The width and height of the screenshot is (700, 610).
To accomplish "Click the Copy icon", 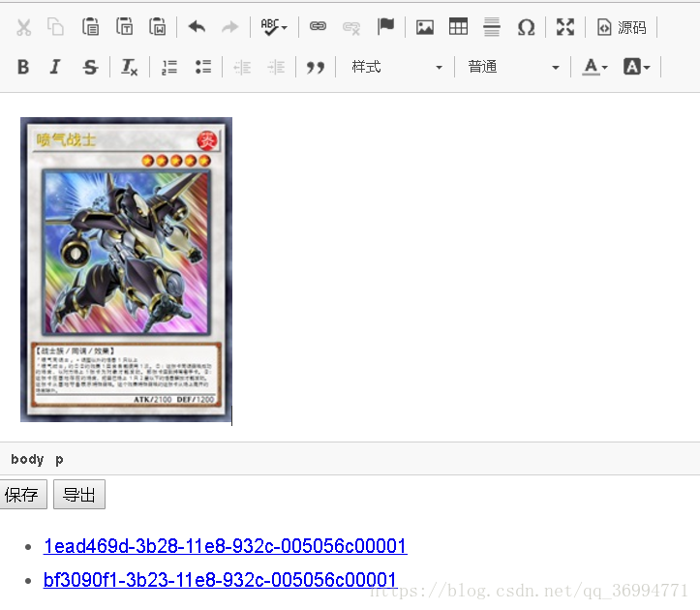I will click(x=56, y=27).
